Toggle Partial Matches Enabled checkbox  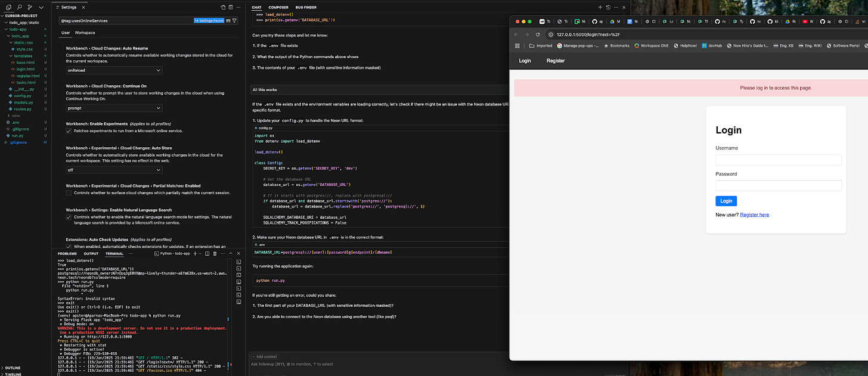pos(69,192)
